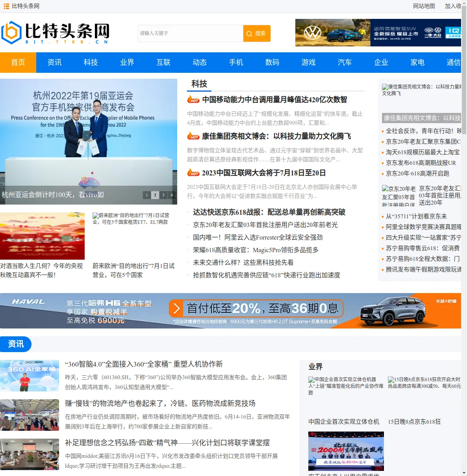Go to the 手机 navigation tab

point(236,63)
